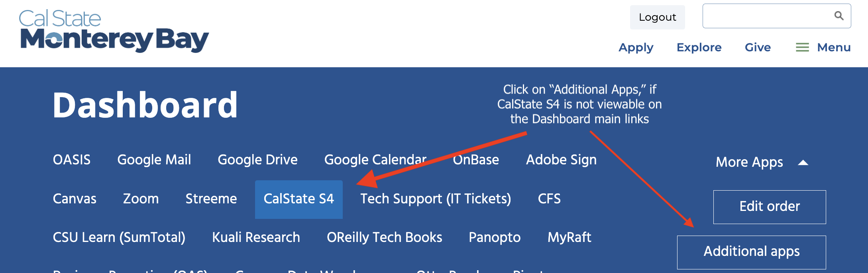Open Tech Support (IT Tickets)
This screenshot has height=273, width=868.
[436, 199]
